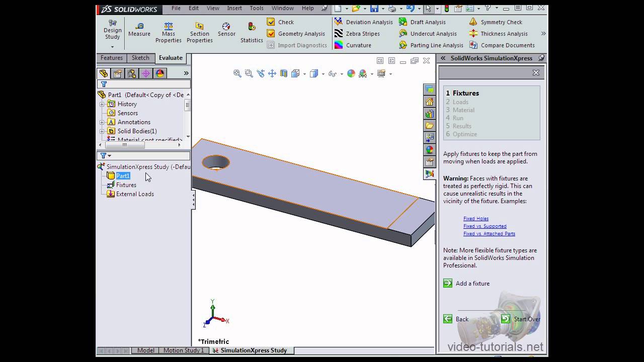Click Zoom to Area icon
This screenshot has width=644, height=362.
click(x=249, y=73)
